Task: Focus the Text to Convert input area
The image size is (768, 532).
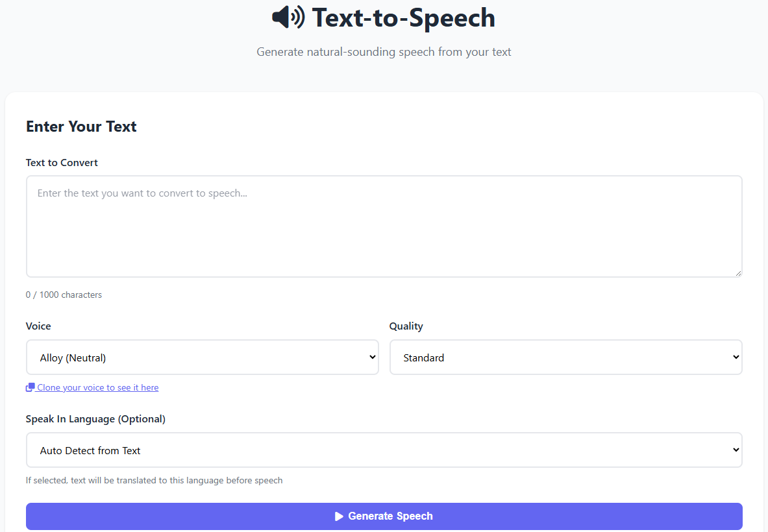Action: coord(384,226)
